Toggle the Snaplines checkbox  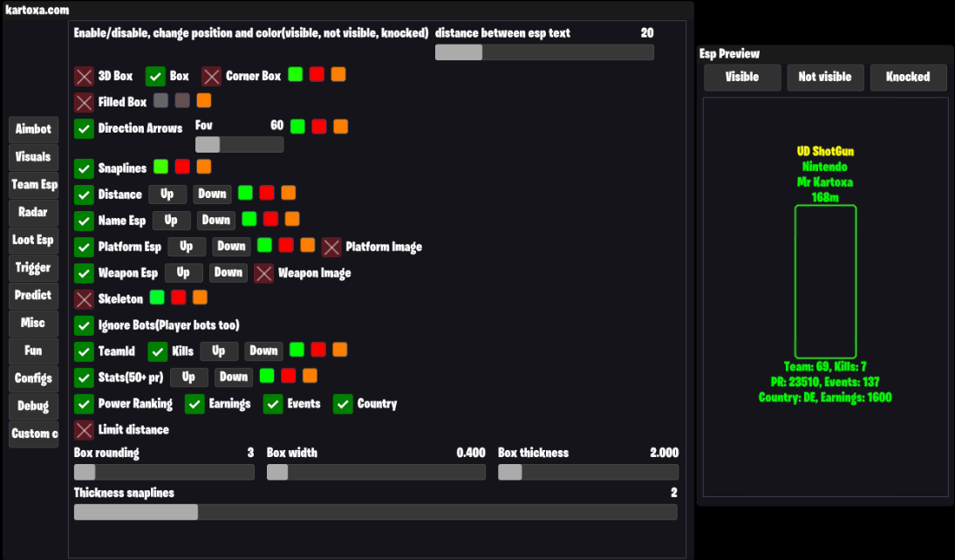point(84,168)
